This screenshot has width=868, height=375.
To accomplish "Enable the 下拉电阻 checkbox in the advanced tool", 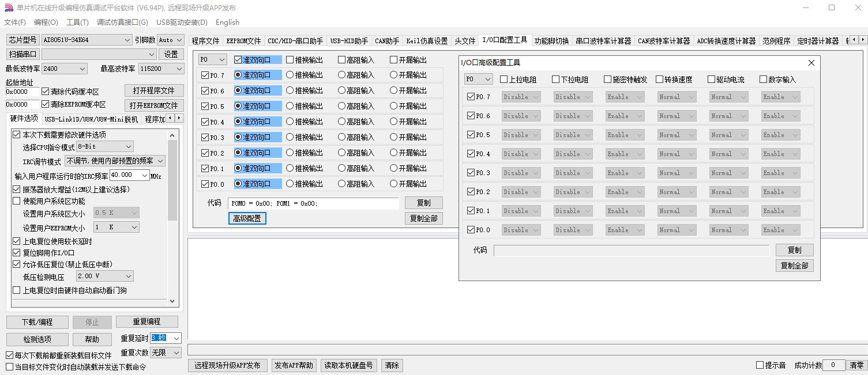I will tap(556, 79).
